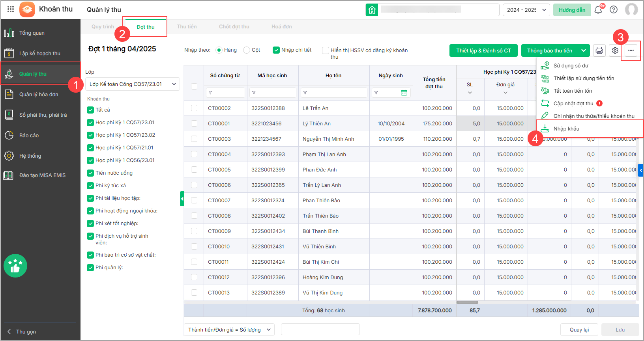Open the Thành tiền/Đơn giá formula dropdown
The width and height of the screenshot is (644, 341).
pos(229,330)
